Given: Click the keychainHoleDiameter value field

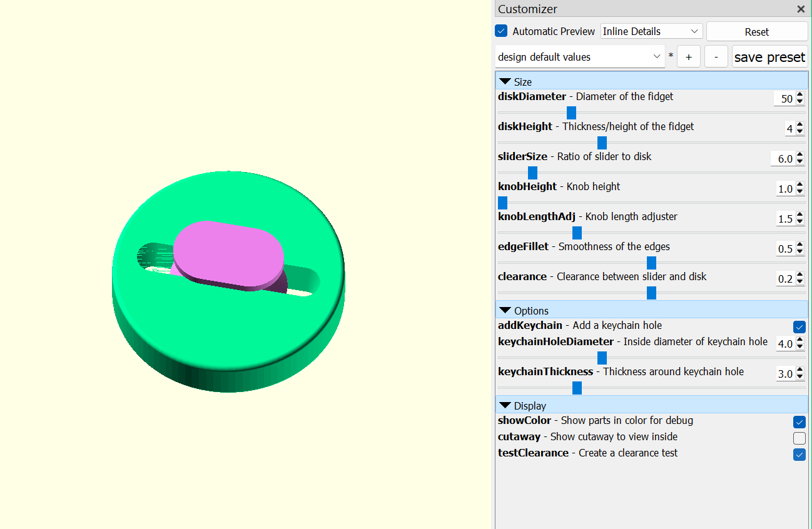Looking at the screenshot, I should pos(784,344).
